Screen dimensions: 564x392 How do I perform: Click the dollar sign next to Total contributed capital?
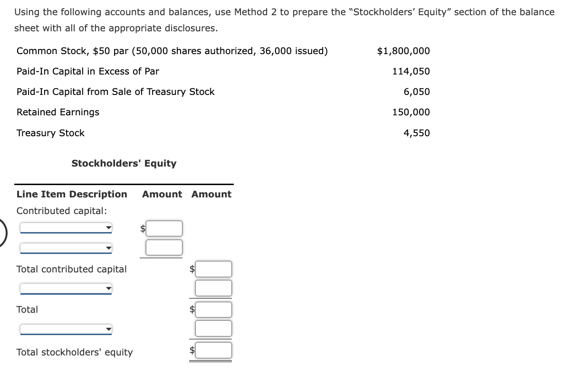(192, 269)
